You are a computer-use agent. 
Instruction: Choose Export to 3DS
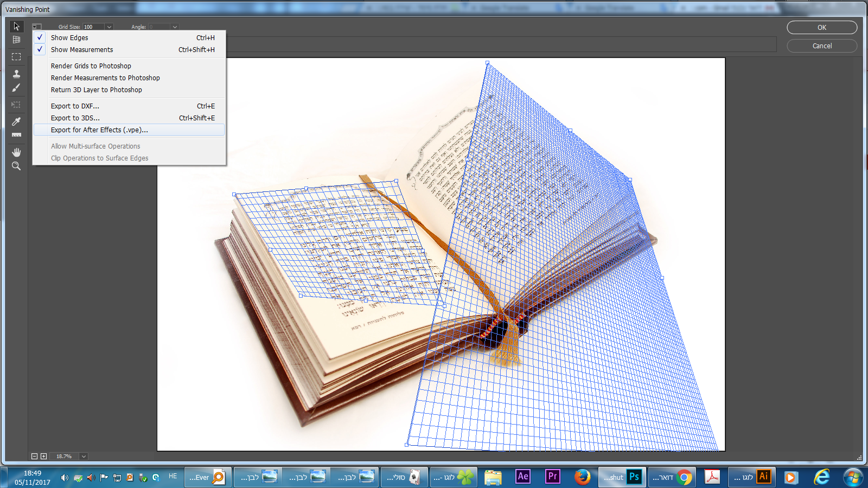coord(129,118)
